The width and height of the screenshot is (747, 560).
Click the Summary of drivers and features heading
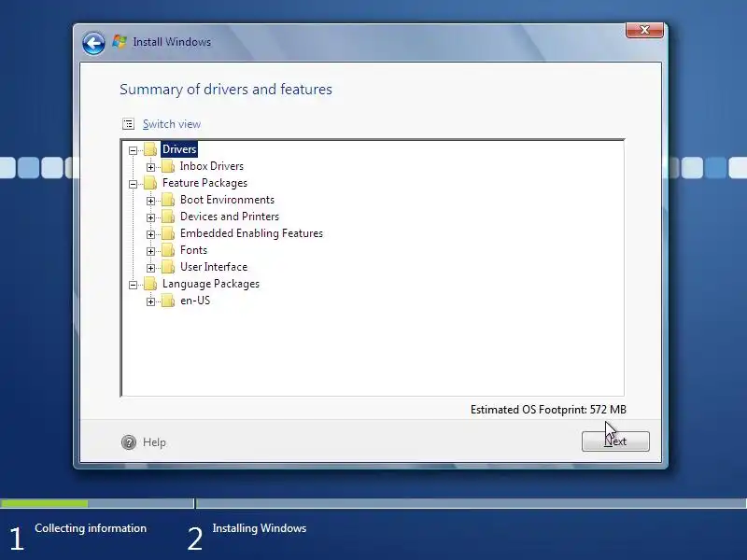226,90
